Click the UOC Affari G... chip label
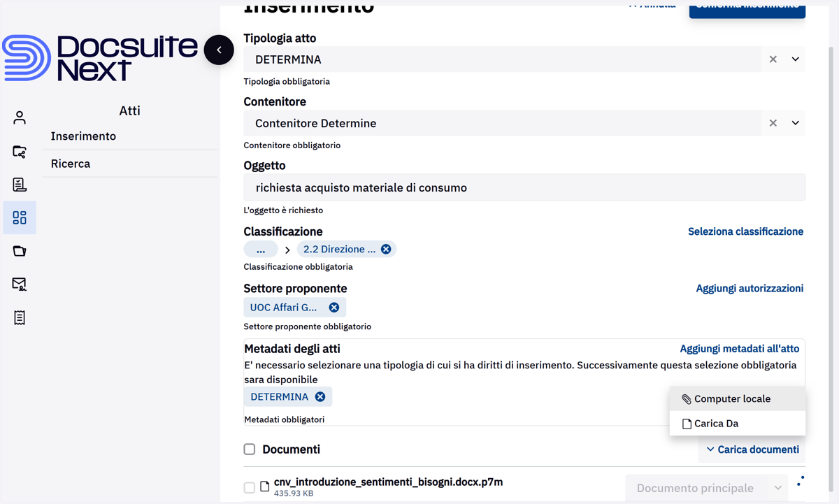The height and width of the screenshot is (504, 839). click(x=283, y=308)
